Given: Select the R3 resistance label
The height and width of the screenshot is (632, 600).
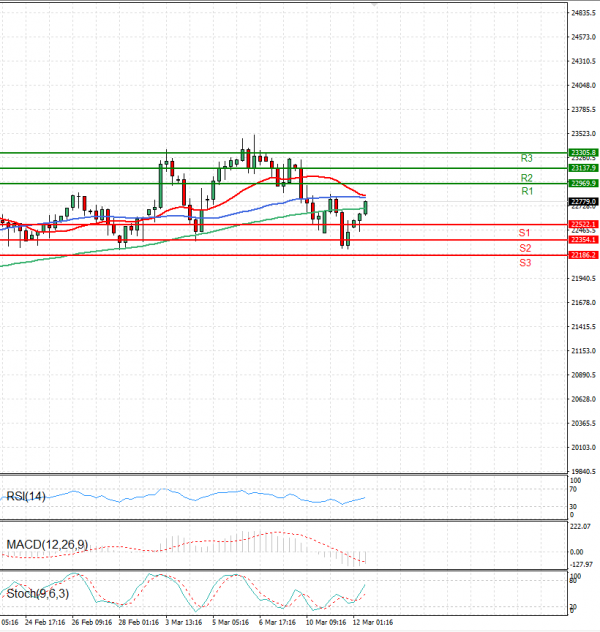Looking at the screenshot, I should click(526, 158).
